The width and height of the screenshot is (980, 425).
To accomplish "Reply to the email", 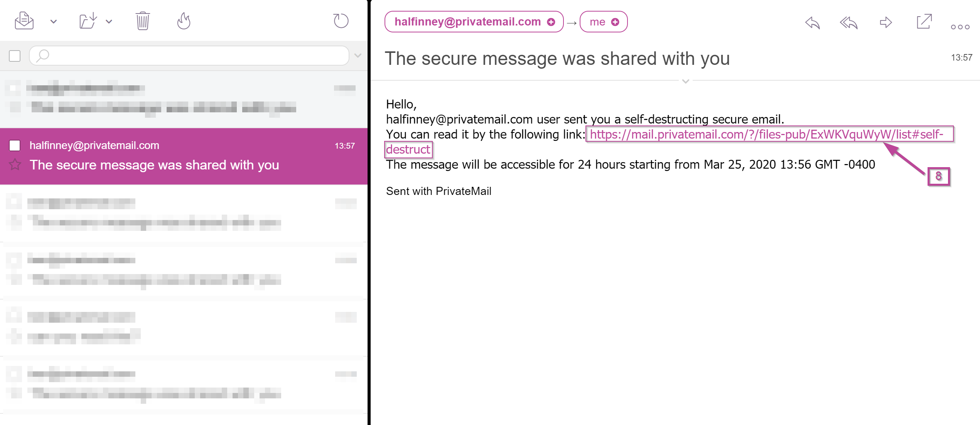I will [x=812, y=22].
